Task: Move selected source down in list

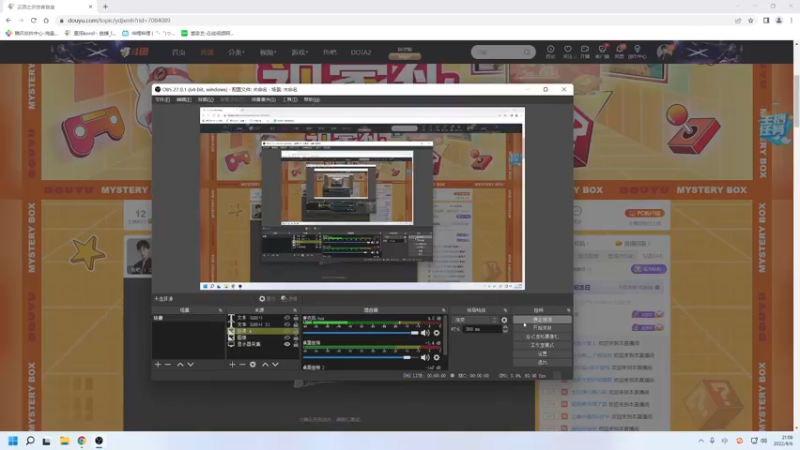Action: coord(276,364)
